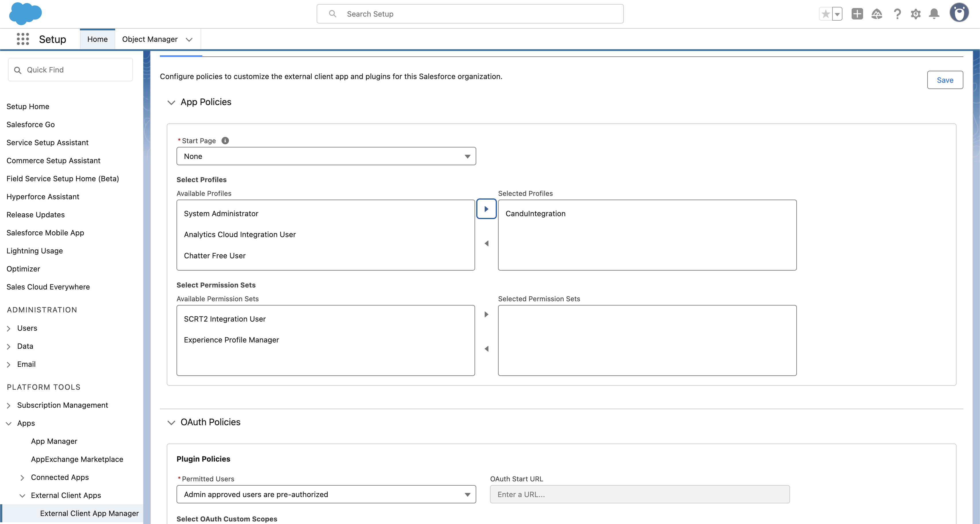Open the Trailhead guidance icon
Image resolution: width=980 pixels, height=524 pixels.
click(877, 14)
